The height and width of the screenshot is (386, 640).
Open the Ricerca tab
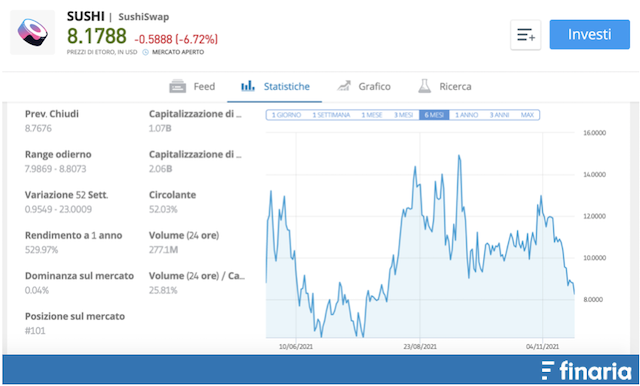click(444, 87)
